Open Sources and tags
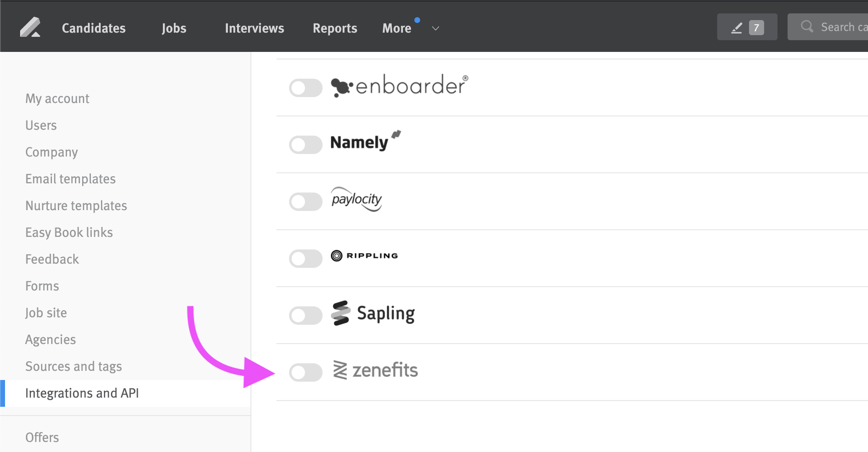 tap(73, 366)
